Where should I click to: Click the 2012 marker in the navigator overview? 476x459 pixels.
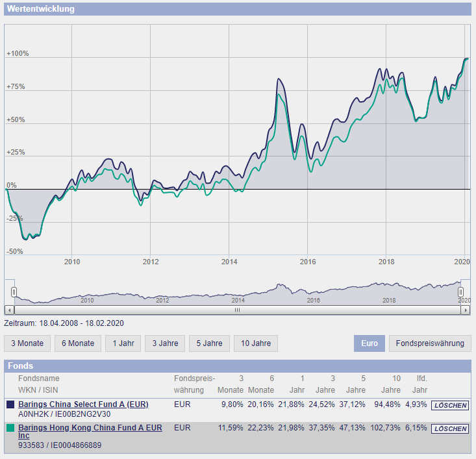[x=162, y=300]
